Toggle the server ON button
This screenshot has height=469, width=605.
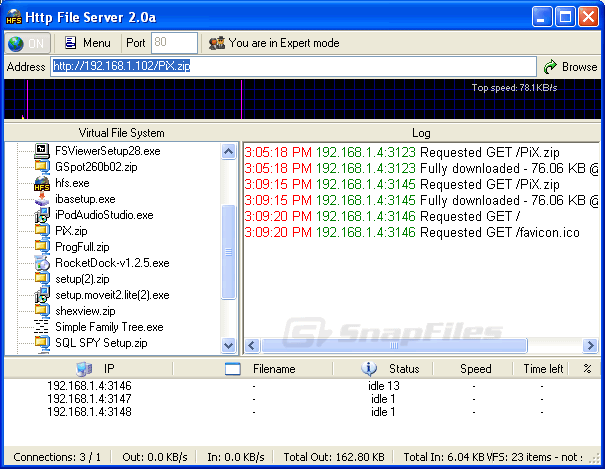coord(28,43)
